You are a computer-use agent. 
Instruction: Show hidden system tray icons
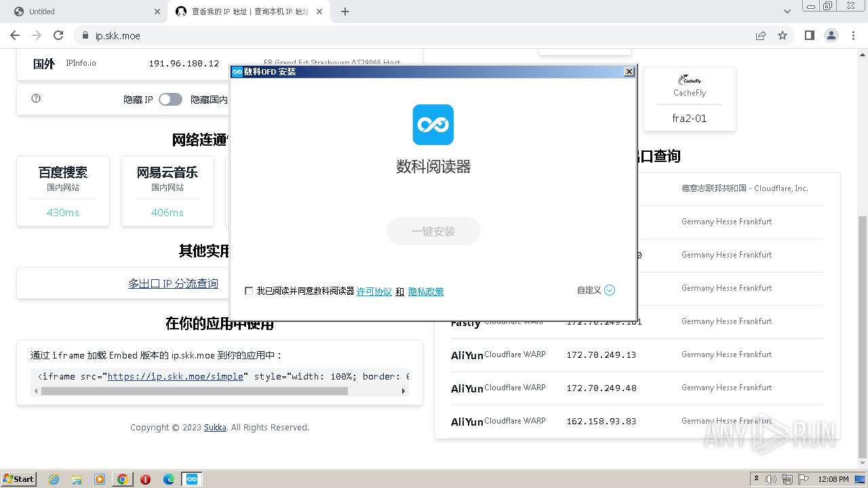[756, 479]
